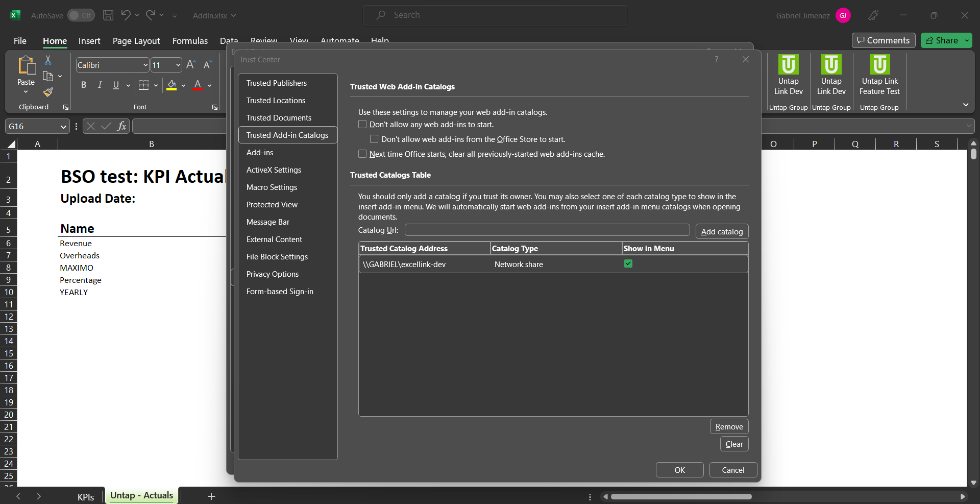Viewport: 980px width, 504px height.
Task: Open the AddIn.xlsx file name dropdown
Action: (233, 15)
